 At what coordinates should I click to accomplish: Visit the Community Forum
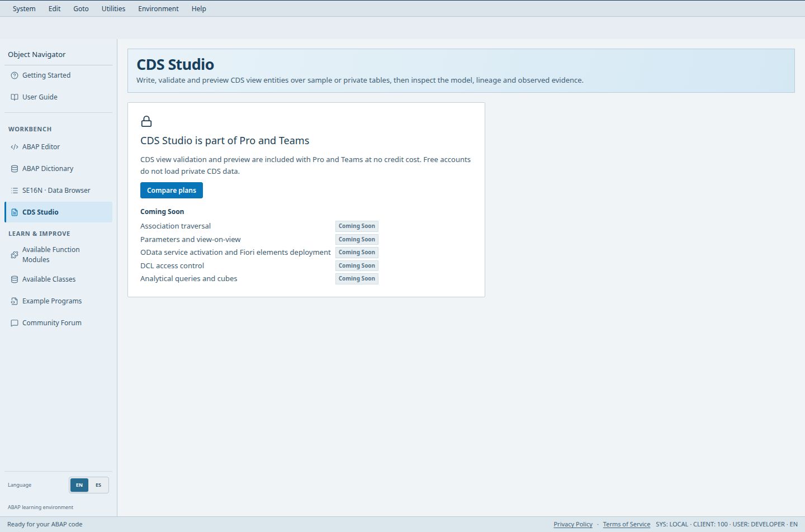coord(59,323)
